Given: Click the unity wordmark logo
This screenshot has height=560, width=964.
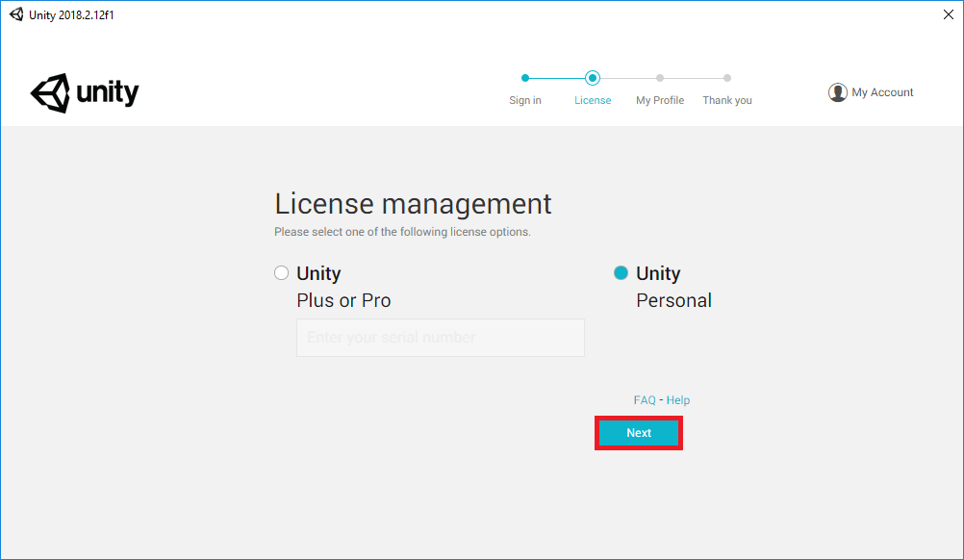Looking at the screenshot, I should pyautogui.click(x=106, y=93).
